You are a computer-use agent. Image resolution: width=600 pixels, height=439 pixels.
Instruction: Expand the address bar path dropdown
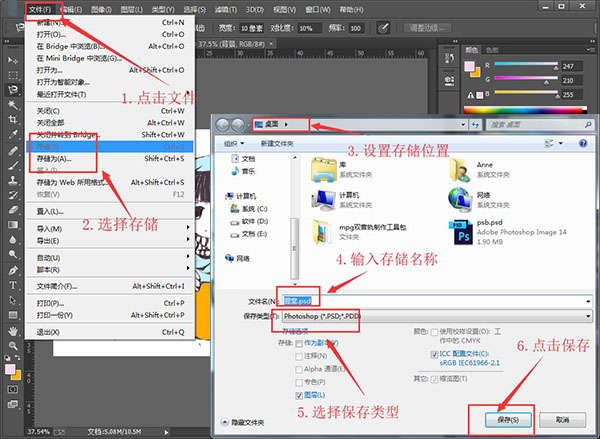(463, 124)
